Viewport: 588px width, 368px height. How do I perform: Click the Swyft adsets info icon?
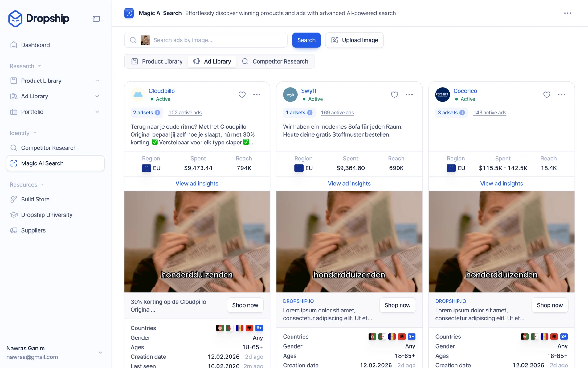point(310,113)
